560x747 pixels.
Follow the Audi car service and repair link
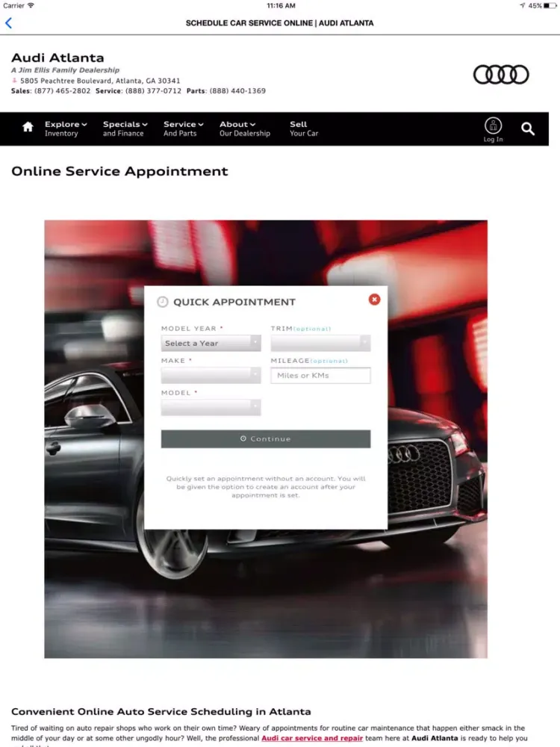tap(312, 738)
